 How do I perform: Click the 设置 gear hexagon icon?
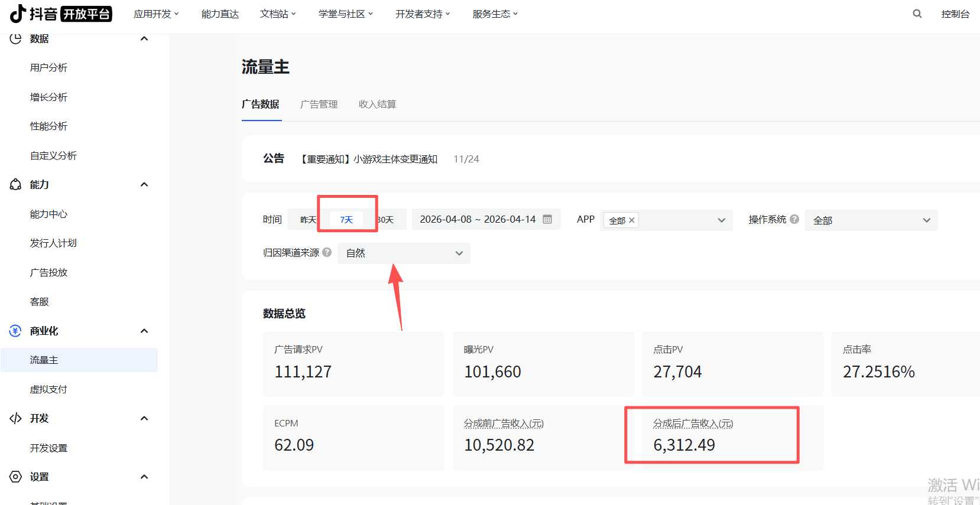tap(15, 477)
